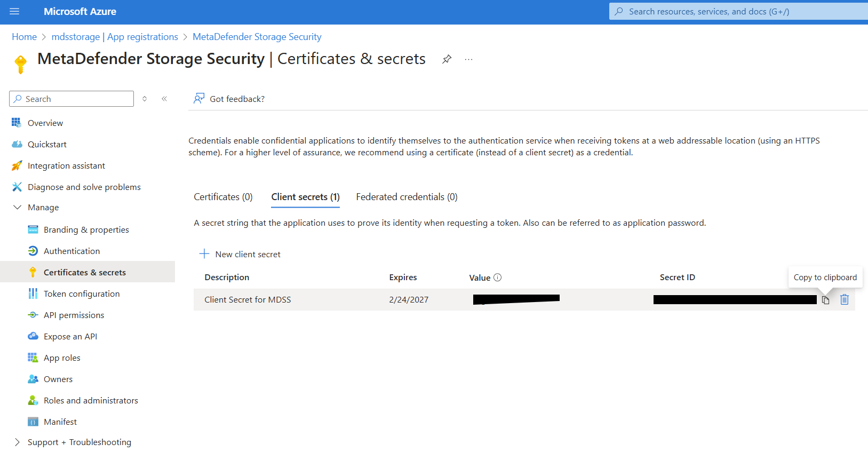868x452 pixels.
Task: Click the Roles and administrators icon
Action: 33,400
